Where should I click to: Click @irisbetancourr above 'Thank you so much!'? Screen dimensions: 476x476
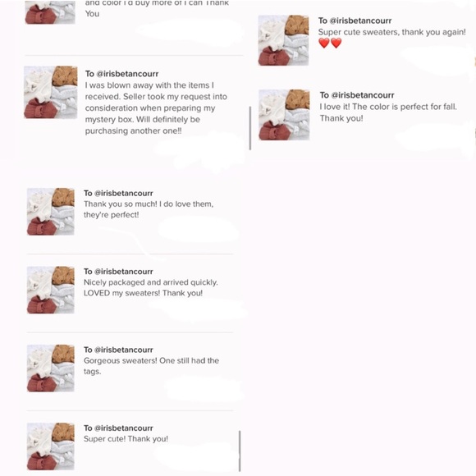(x=124, y=194)
